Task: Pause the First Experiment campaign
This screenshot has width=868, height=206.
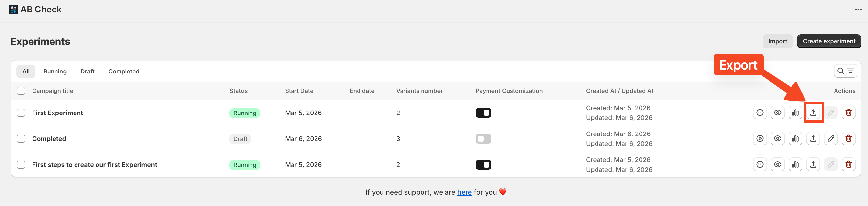Action: [760, 113]
